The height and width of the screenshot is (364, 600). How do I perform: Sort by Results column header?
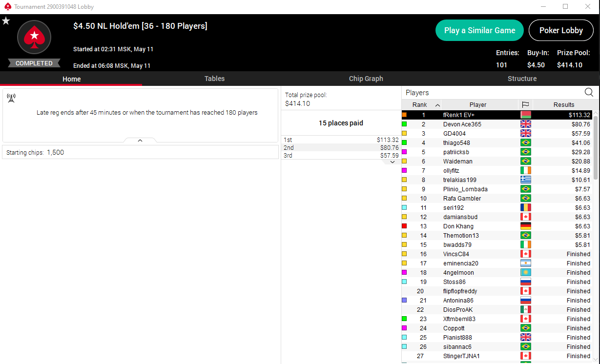coord(564,104)
